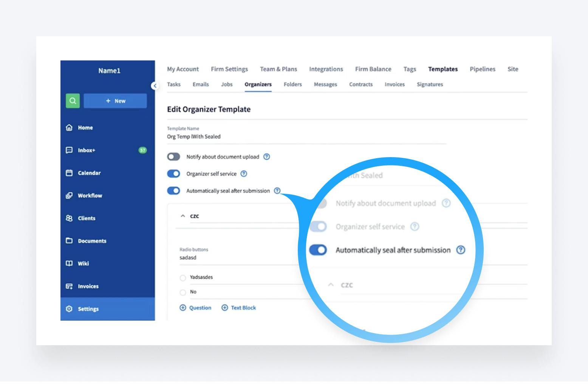Disable the Organizer self service toggle
The width and height of the screenshot is (588, 386).
tap(173, 174)
